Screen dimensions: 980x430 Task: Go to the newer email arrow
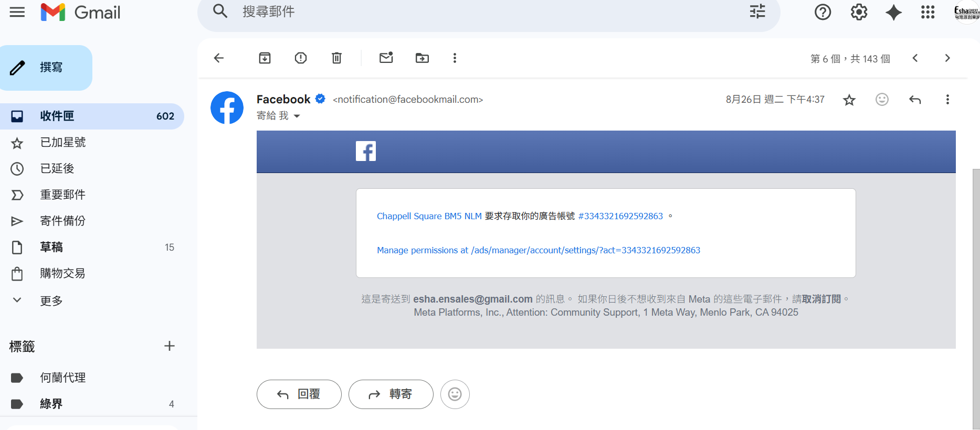point(915,58)
